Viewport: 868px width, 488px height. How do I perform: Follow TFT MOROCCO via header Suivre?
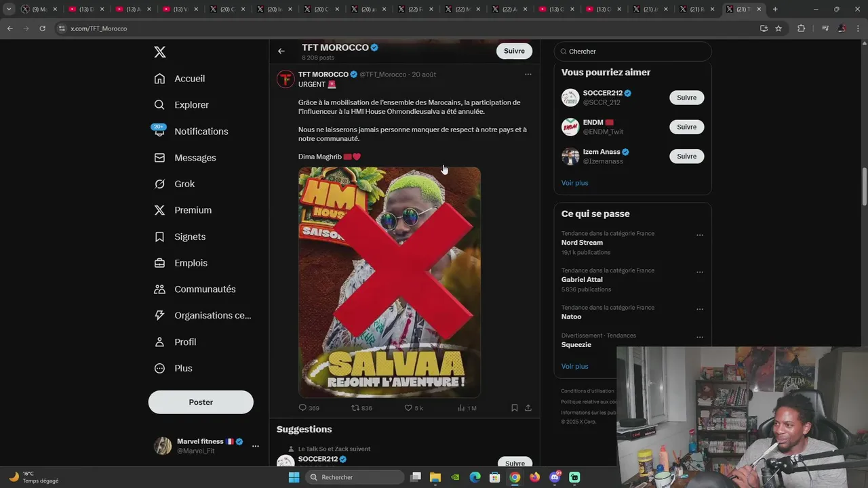click(x=514, y=51)
